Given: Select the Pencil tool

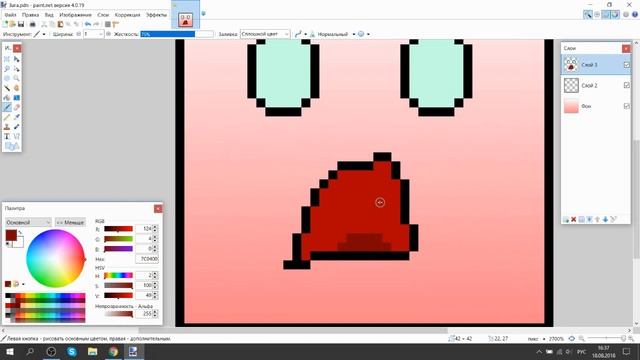Looking at the screenshot, I should (x=7, y=117).
